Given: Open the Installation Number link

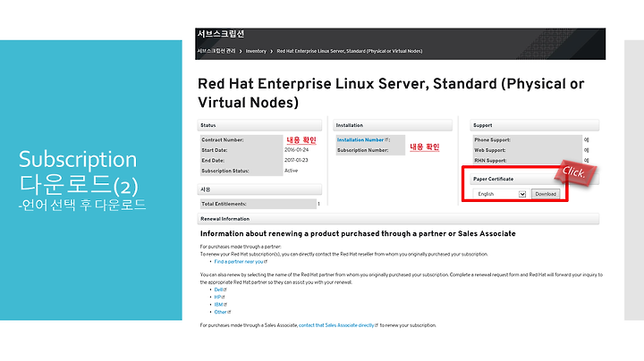Looking at the screenshot, I should click(360, 140).
